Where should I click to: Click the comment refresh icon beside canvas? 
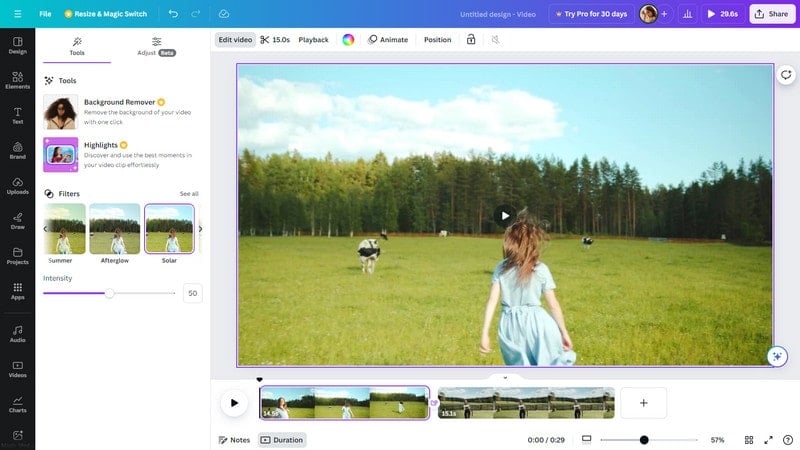pyautogui.click(x=786, y=76)
